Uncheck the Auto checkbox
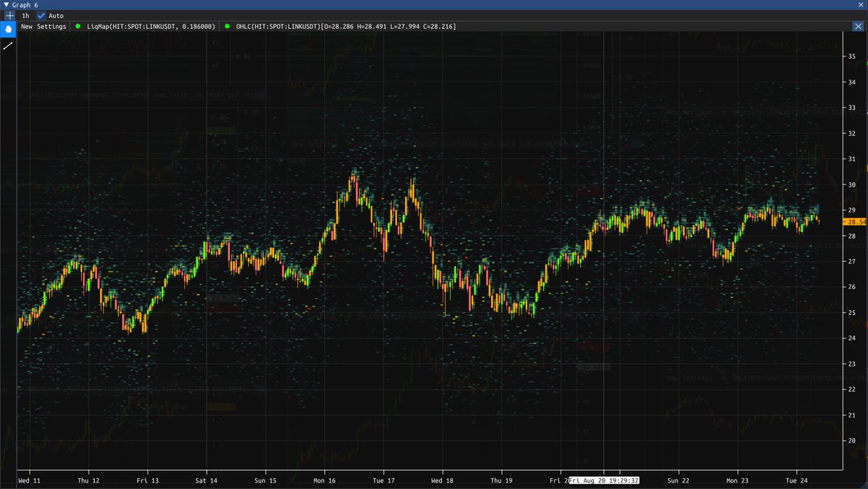 41,15
